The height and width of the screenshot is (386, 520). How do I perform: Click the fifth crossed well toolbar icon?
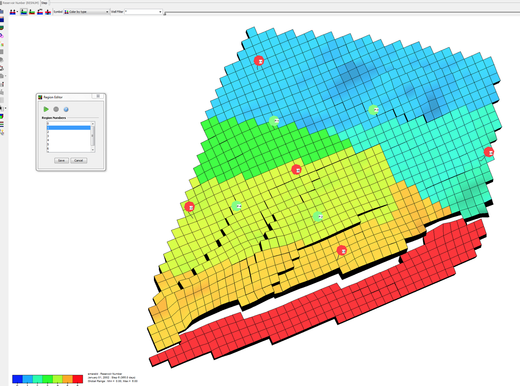point(48,12)
